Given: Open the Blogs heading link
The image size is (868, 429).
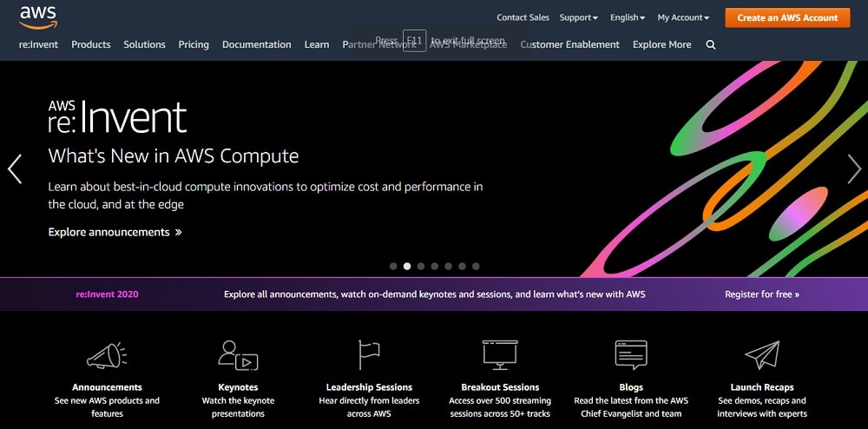Looking at the screenshot, I should pos(631,387).
